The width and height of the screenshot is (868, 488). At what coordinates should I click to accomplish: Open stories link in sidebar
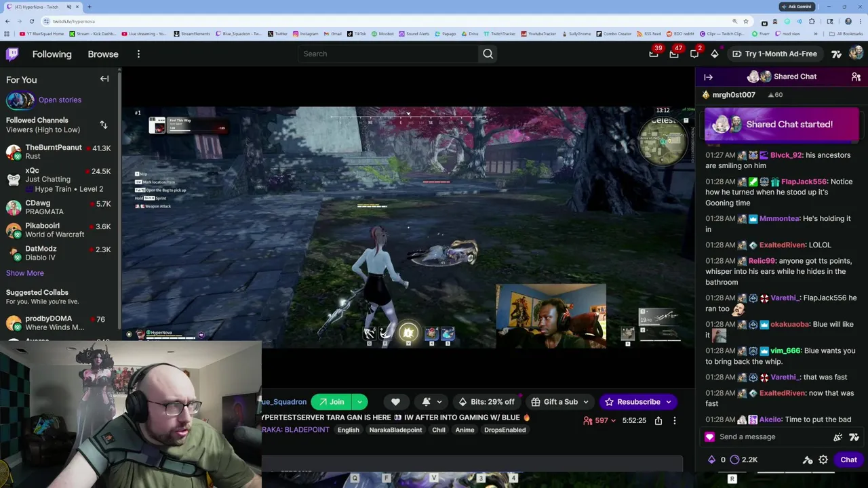click(60, 100)
